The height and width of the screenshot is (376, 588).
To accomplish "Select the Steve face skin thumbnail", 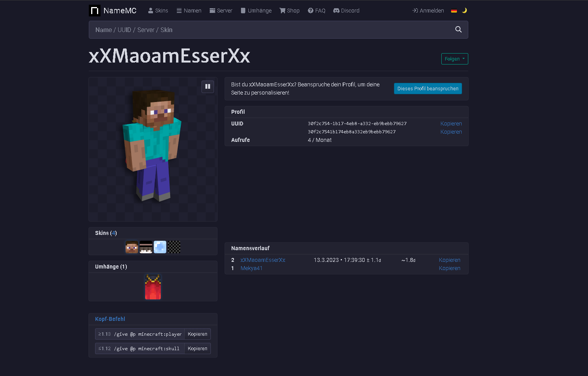I will click(132, 247).
